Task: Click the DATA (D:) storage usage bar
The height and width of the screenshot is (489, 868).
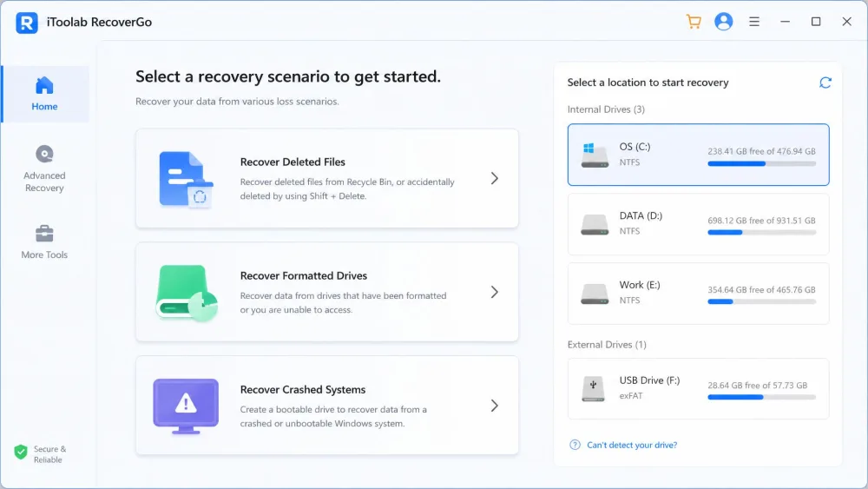Action: (762, 233)
